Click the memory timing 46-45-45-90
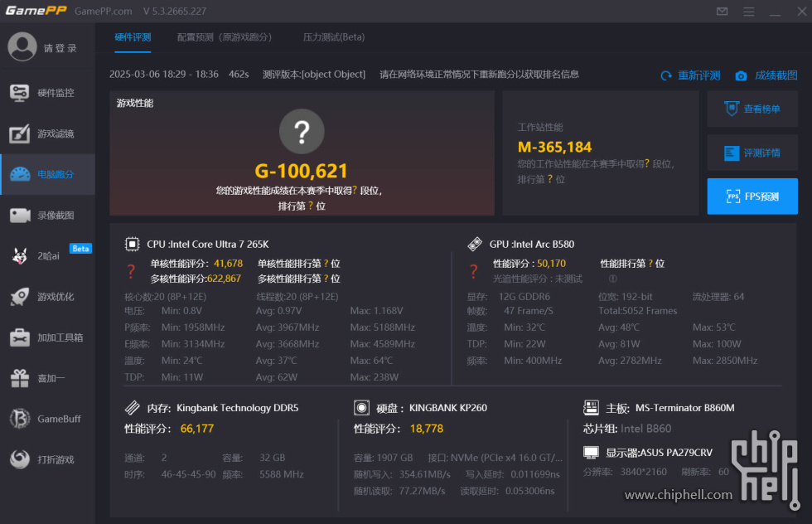This screenshot has width=812, height=524. coord(189,474)
